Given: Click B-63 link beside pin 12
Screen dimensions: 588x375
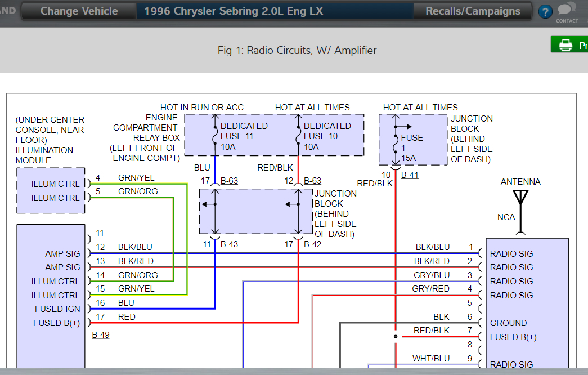Looking at the screenshot, I should pyautogui.click(x=312, y=181).
